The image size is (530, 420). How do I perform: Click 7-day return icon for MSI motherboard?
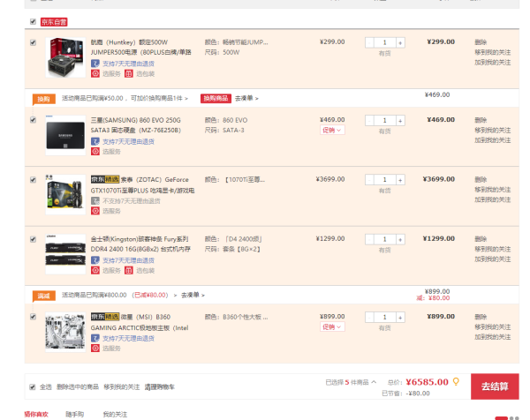[95, 338]
